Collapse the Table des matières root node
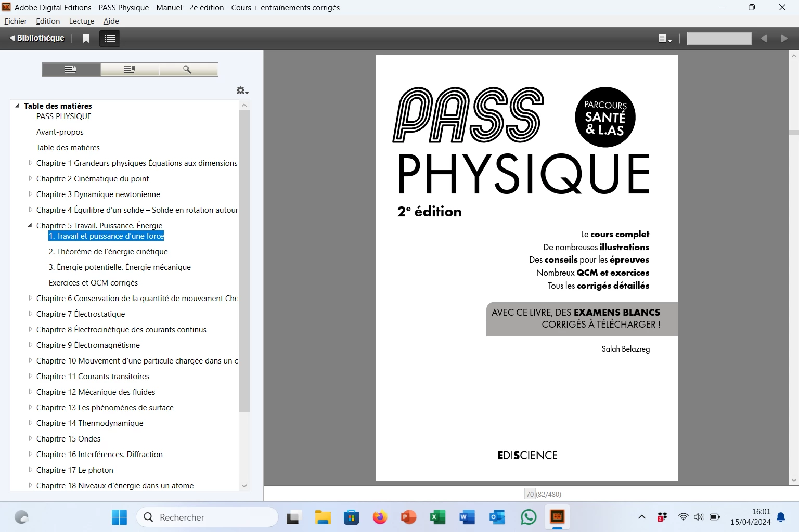The height and width of the screenshot is (532, 799). (x=17, y=106)
